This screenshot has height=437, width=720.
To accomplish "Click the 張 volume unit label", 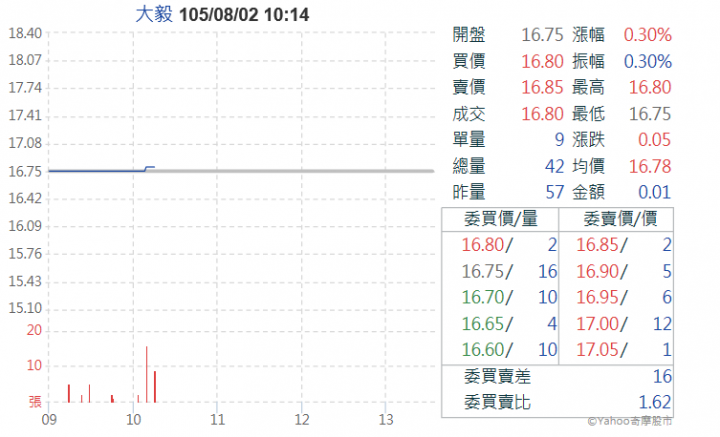I will point(35,402).
